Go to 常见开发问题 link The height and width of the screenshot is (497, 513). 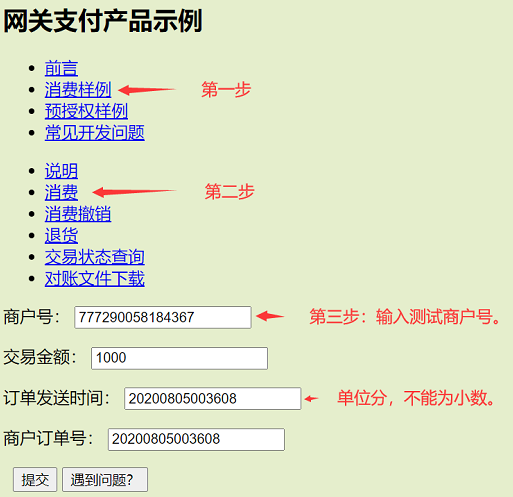95,133
